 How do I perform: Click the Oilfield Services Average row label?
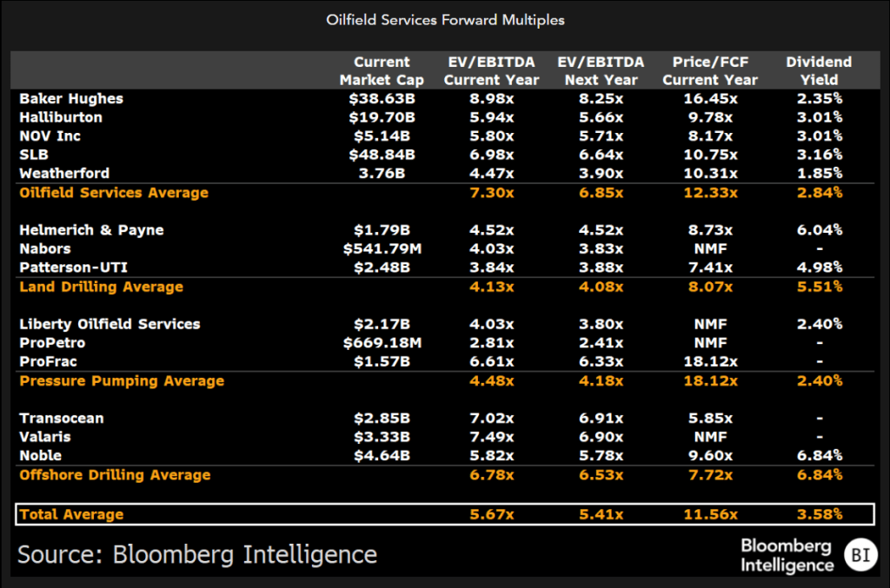point(114,193)
